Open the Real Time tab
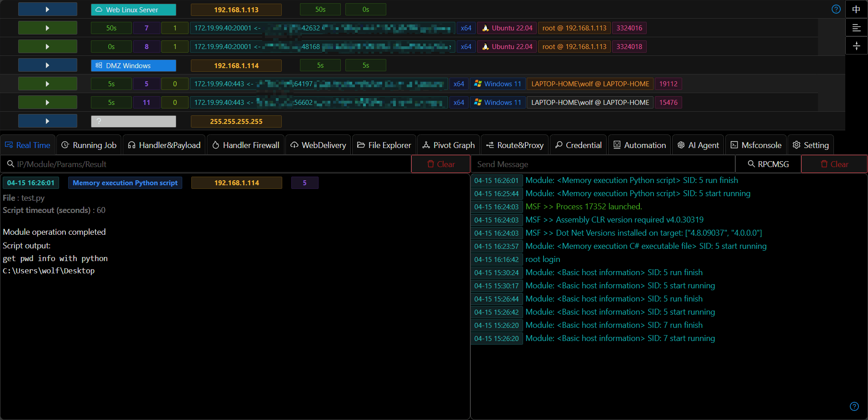 pos(28,145)
